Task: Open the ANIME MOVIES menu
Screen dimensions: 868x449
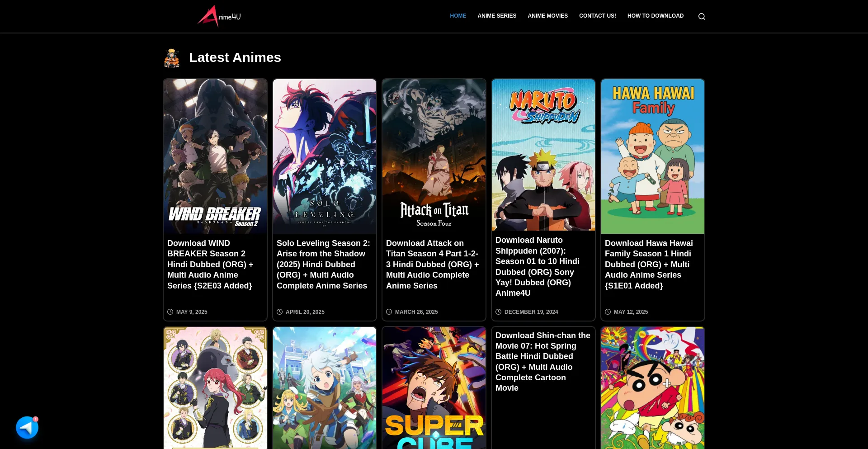Action: (547, 16)
